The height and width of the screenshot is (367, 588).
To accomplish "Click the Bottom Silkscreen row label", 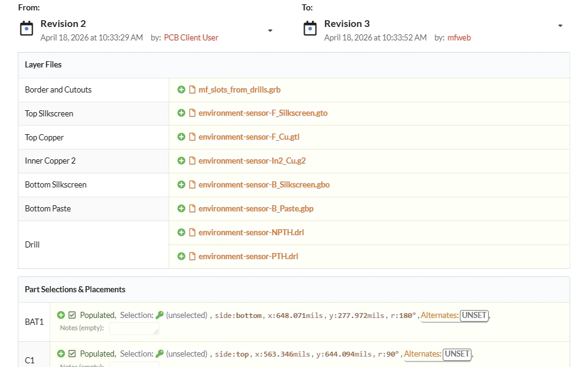I will coord(56,184).
